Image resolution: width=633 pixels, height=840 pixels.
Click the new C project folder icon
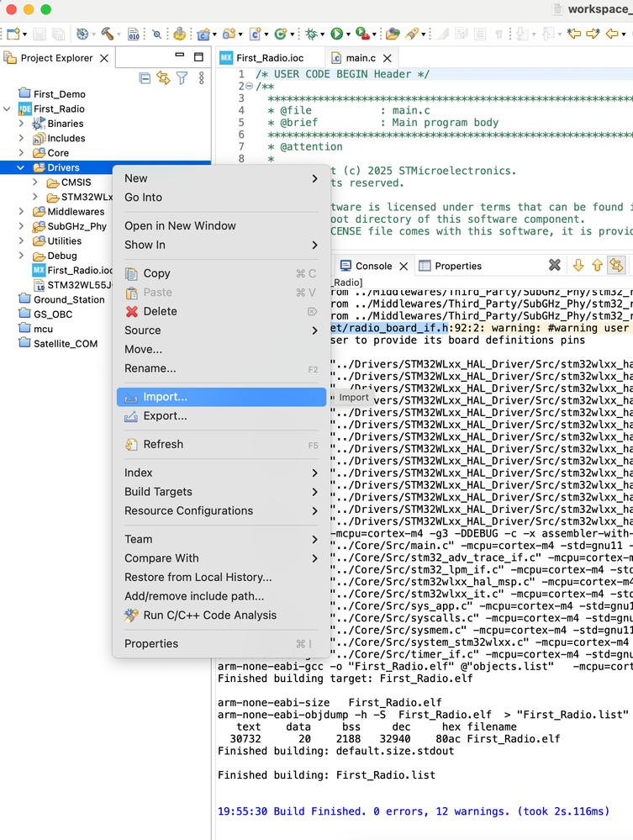(x=203, y=34)
